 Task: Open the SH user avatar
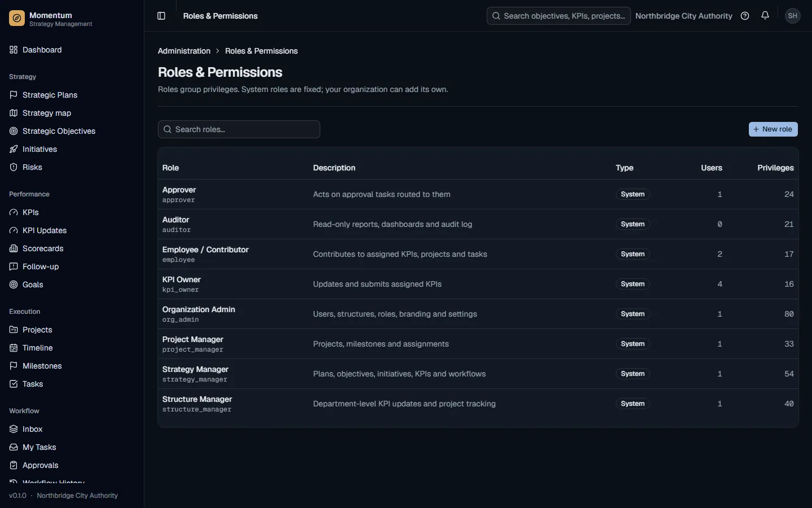793,16
